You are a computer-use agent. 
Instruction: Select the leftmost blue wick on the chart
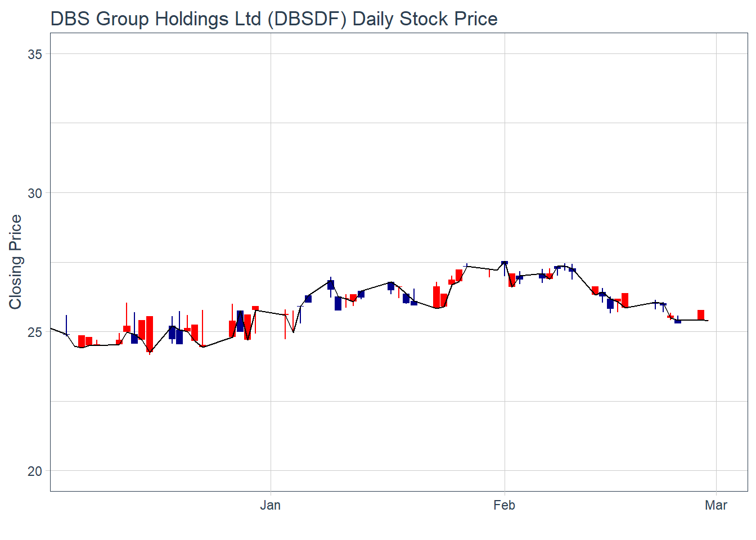66,325
